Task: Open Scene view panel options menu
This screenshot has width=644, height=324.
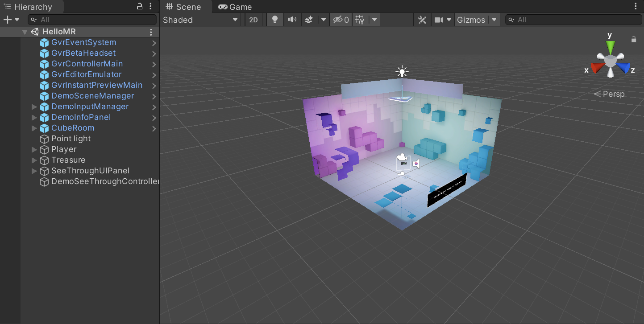Action: point(636,6)
